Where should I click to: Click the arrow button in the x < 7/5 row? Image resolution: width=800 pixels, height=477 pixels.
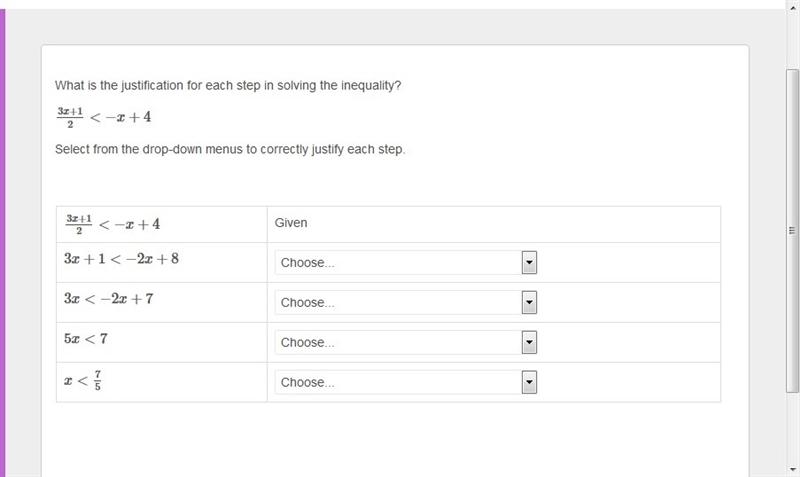coord(529,382)
